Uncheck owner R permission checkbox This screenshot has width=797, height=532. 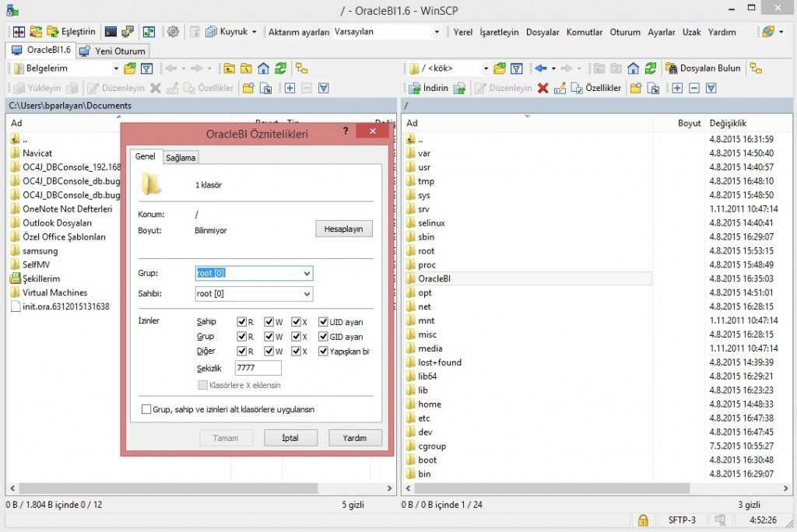click(242, 322)
